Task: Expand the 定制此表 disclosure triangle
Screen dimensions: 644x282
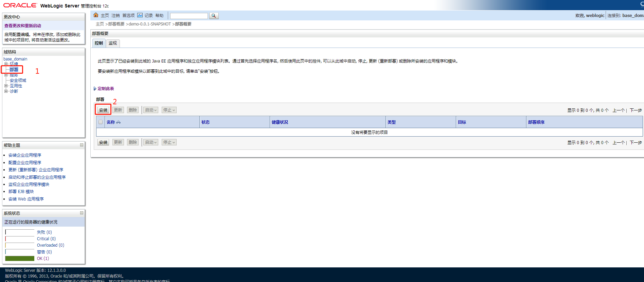Action: (95, 89)
